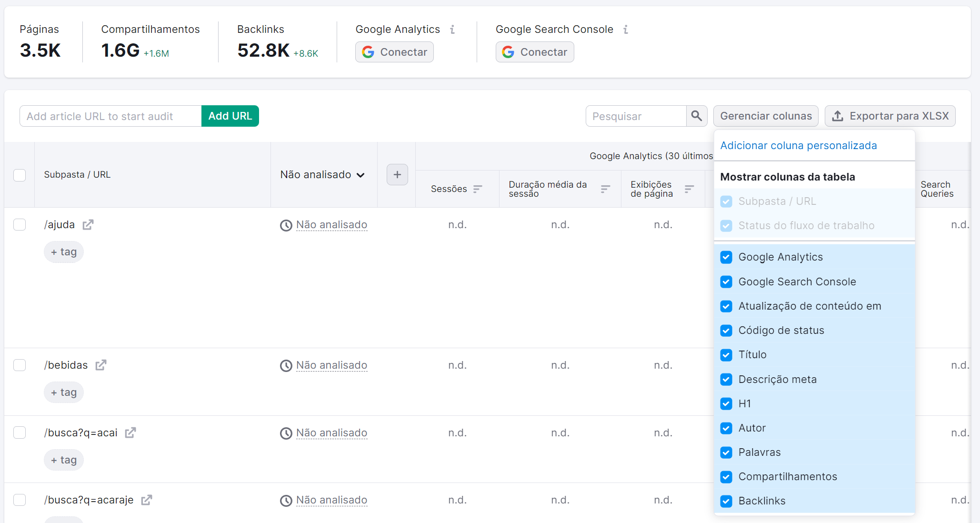Image resolution: width=980 pixels, height=523 pixels.
Task: Sort by Sessões column icon
Action: (478, 189)
